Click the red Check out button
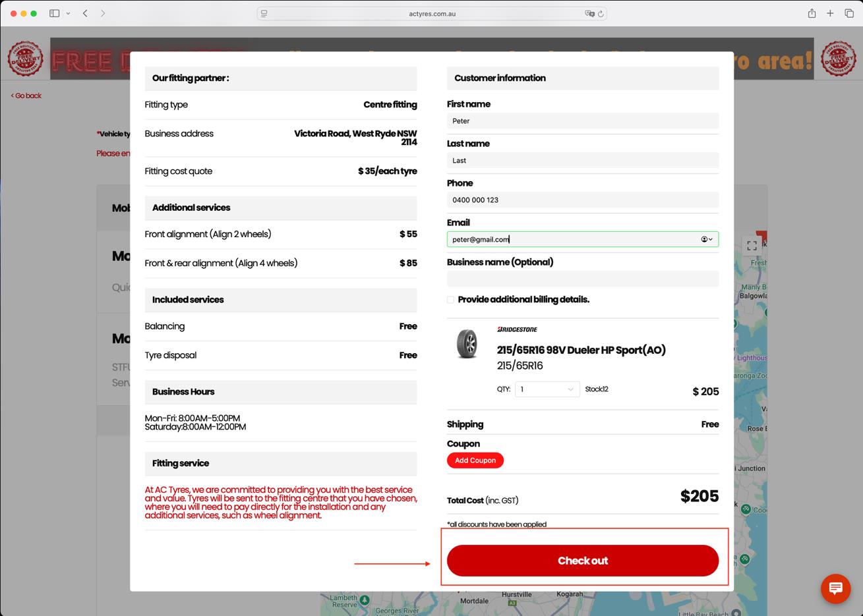Screen dimensions: 863x616 point(582,561)
